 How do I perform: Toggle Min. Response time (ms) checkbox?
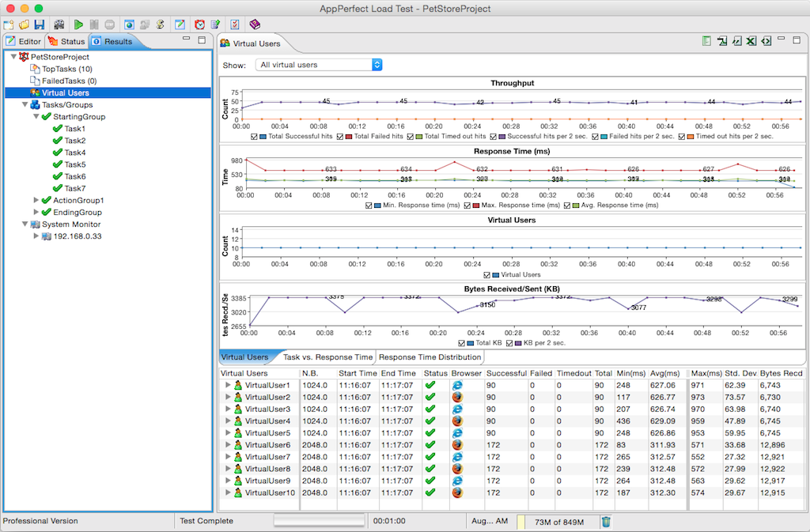point(369,206)
